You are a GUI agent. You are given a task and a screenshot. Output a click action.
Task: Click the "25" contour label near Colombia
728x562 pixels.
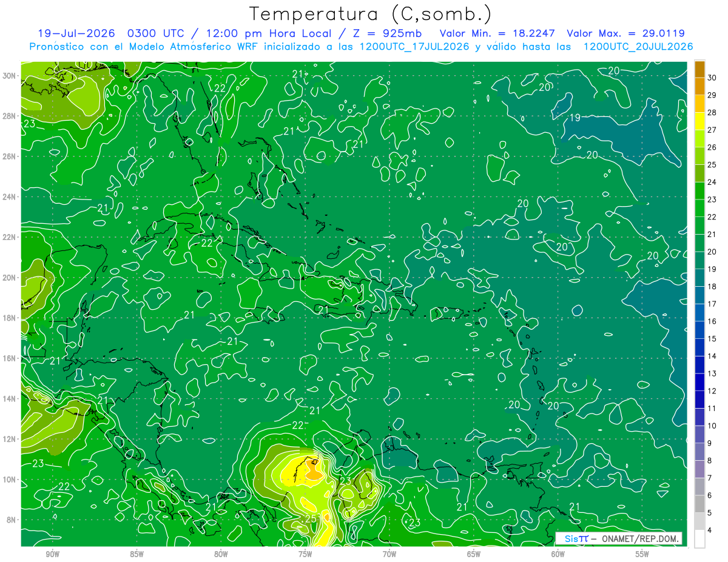[x=311, y=519]
